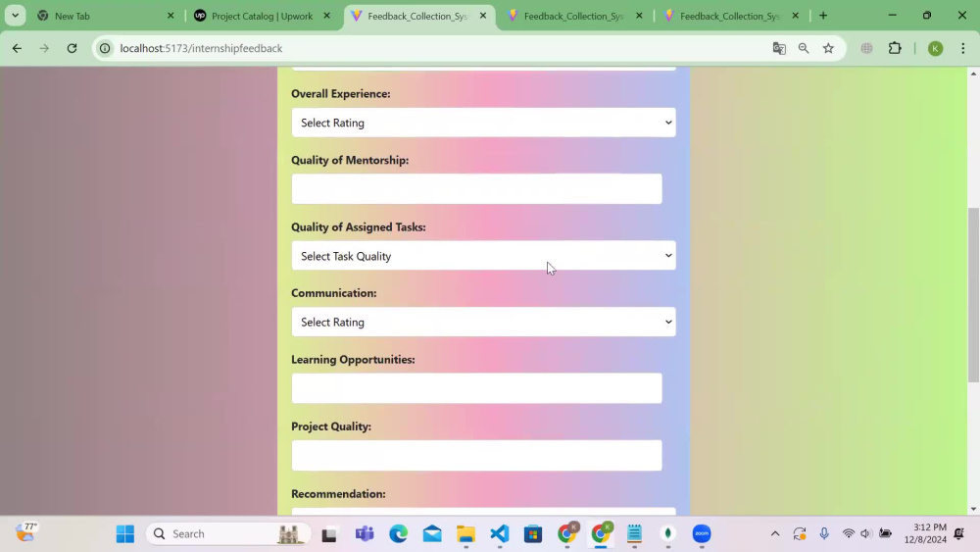Click the taskbar Search box
The image size is (980, 552).
[227, 534]
